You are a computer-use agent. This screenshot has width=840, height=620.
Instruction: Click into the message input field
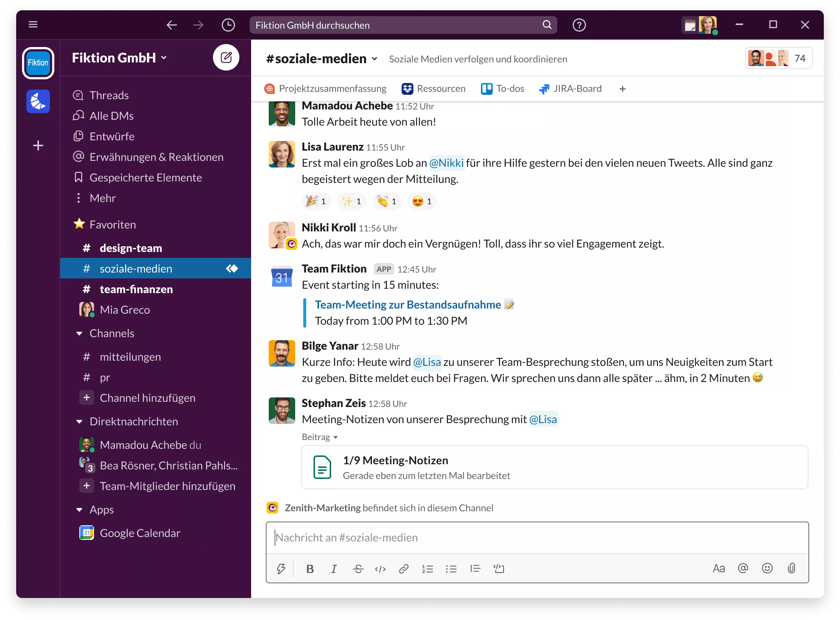[525, 537]
